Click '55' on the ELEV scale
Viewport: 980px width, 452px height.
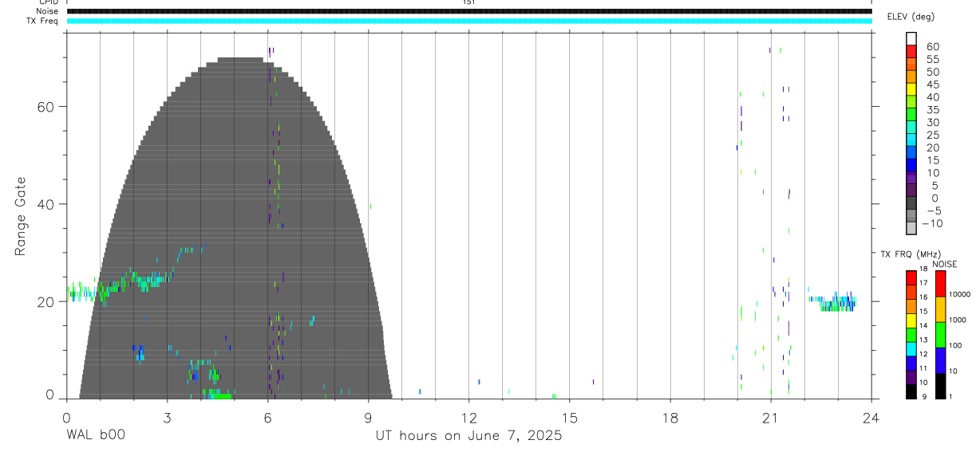click(x=933, y=60)
